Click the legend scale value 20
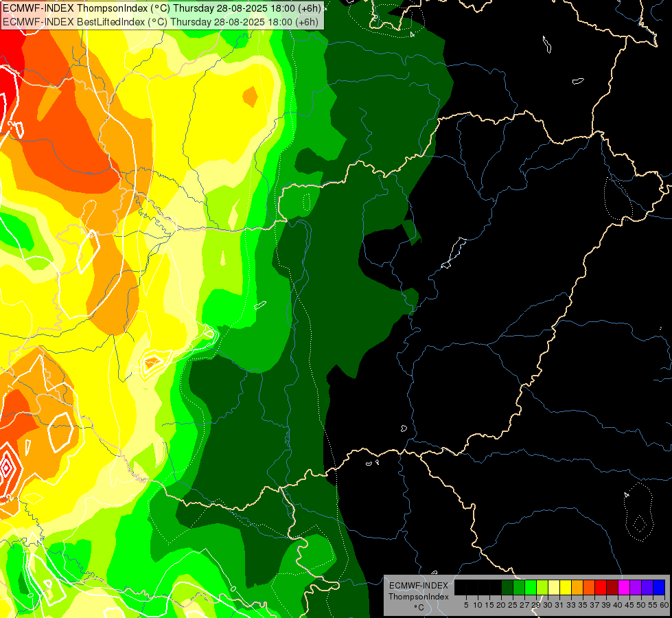 (501, 605)
